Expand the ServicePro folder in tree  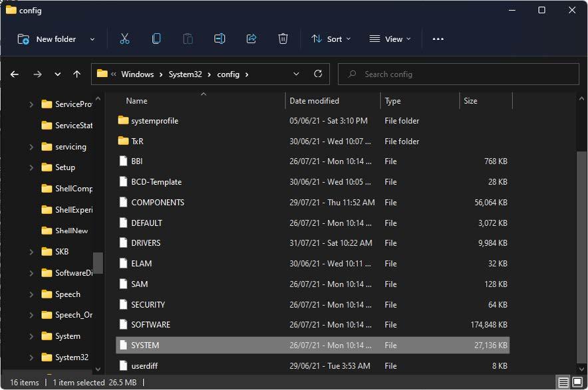tap(31, 104)
